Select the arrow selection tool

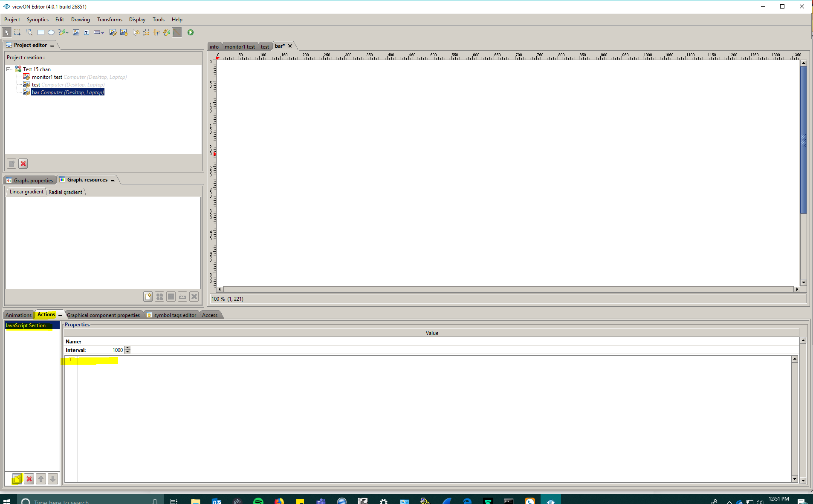(7, 32)
